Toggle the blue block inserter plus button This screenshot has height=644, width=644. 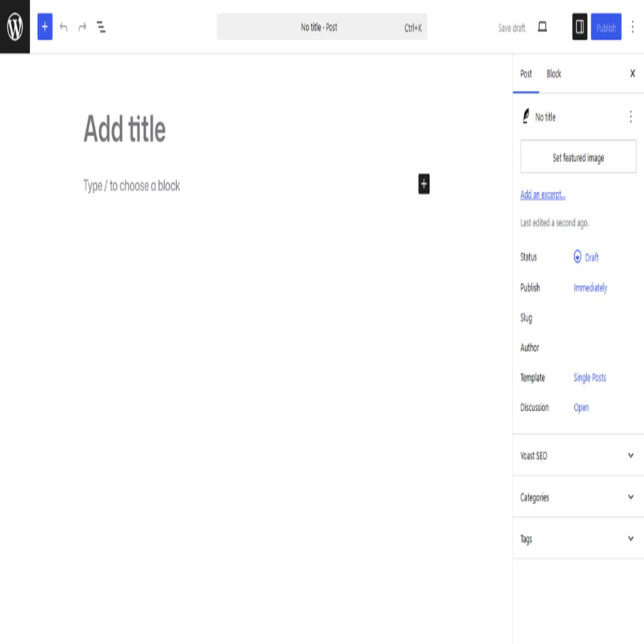click(45, 26)
